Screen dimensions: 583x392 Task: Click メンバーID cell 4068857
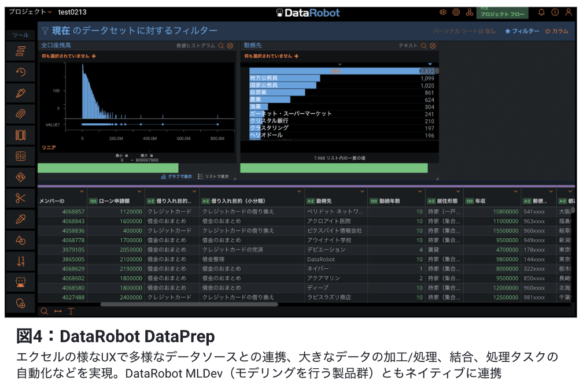(73, 212)
